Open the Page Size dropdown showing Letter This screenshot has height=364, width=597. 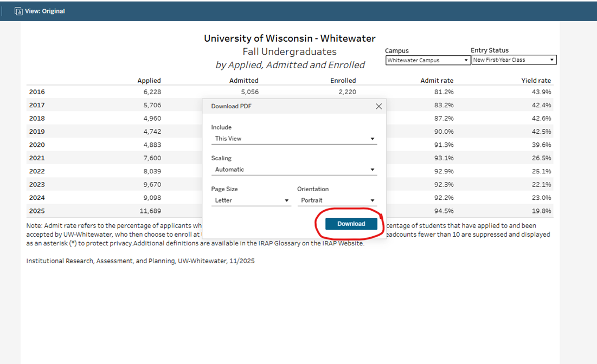pyautogui.click(x=251, y=200)
